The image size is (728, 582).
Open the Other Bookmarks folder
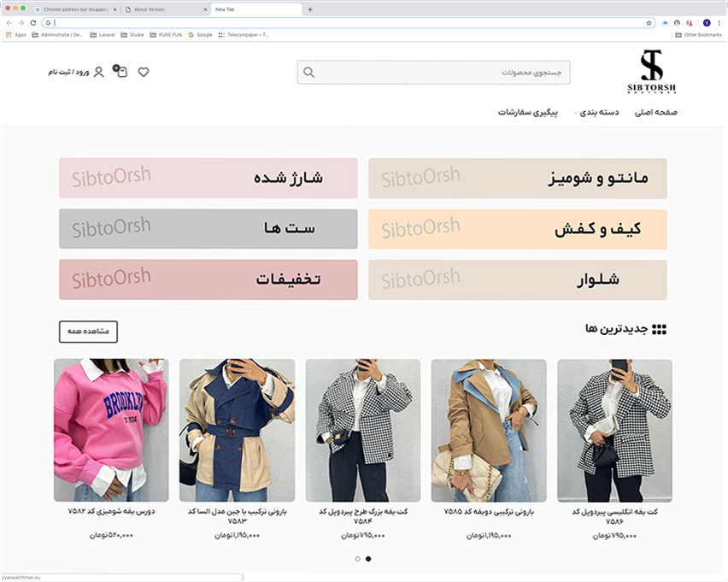tap(698, 35)
